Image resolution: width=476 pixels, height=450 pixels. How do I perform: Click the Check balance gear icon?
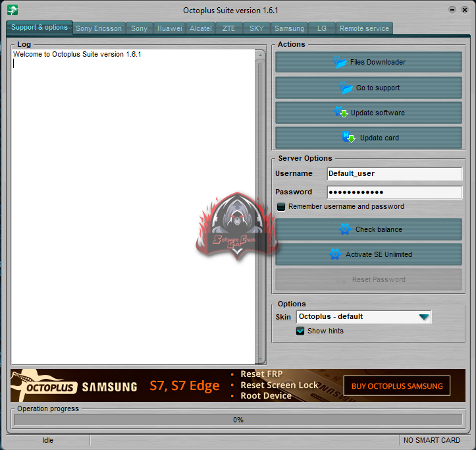344,229
